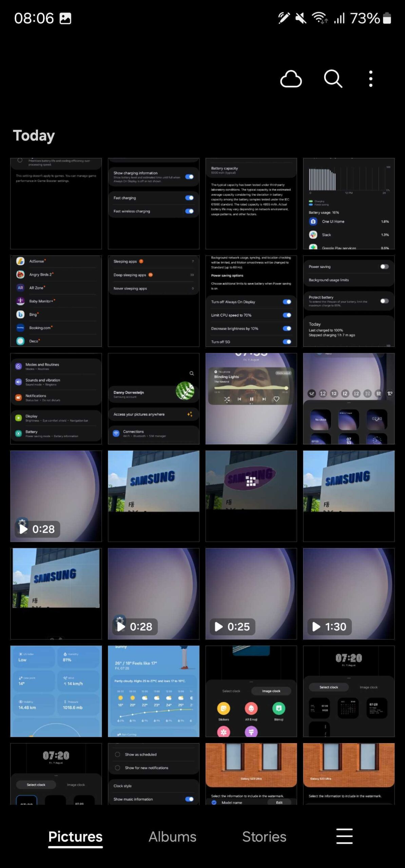Open the Danny Dorresteijn Samsung account screenshot

tap(153, 398)
